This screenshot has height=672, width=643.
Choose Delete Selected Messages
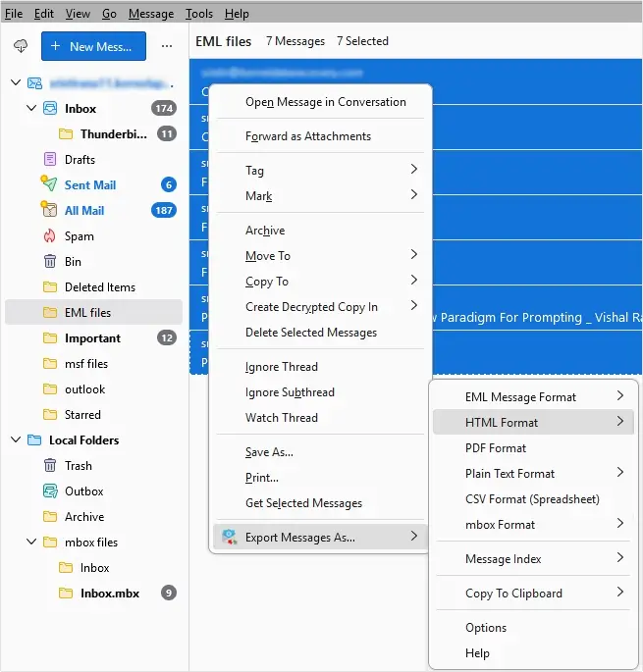[x=320, y=333]
